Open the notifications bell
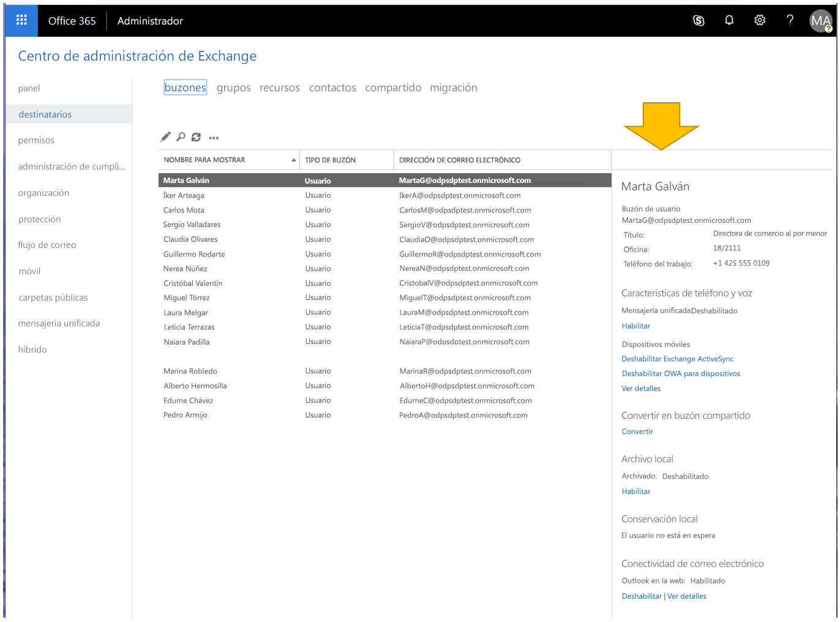Image resolution: width=840 pixels, height=622 pixels. 729,20
